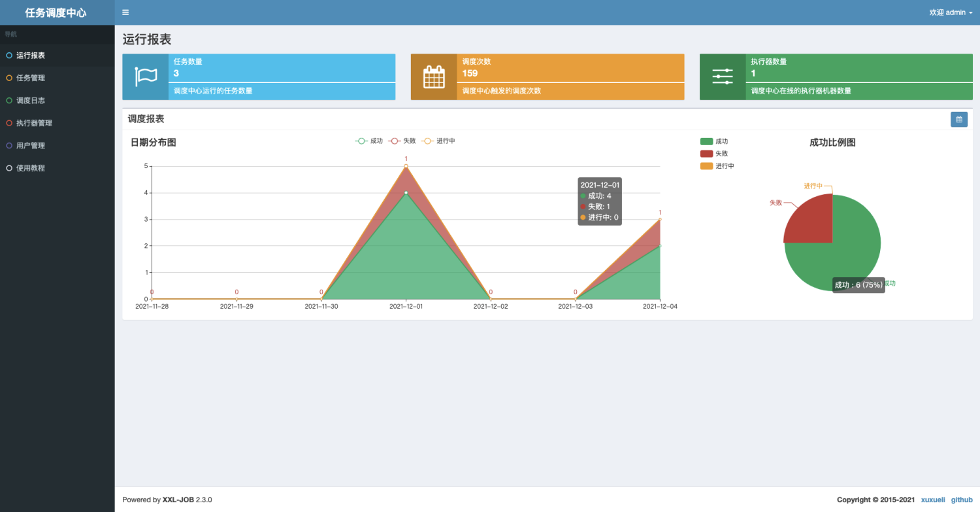Screen dimensions: 980x512
Task: Click the red 失败 pie slice
Action: (x=813, y=222)
